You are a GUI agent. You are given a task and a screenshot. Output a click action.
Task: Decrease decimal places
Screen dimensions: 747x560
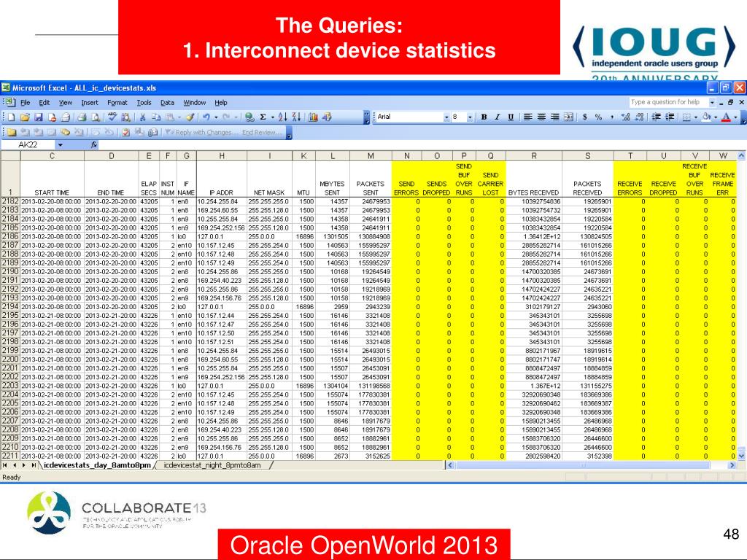tap(639, 117)
